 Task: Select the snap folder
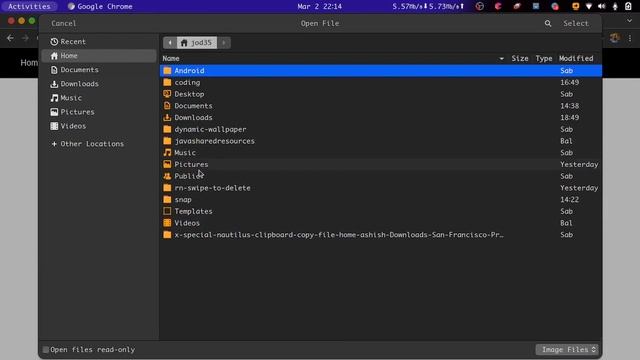point(381,200)
